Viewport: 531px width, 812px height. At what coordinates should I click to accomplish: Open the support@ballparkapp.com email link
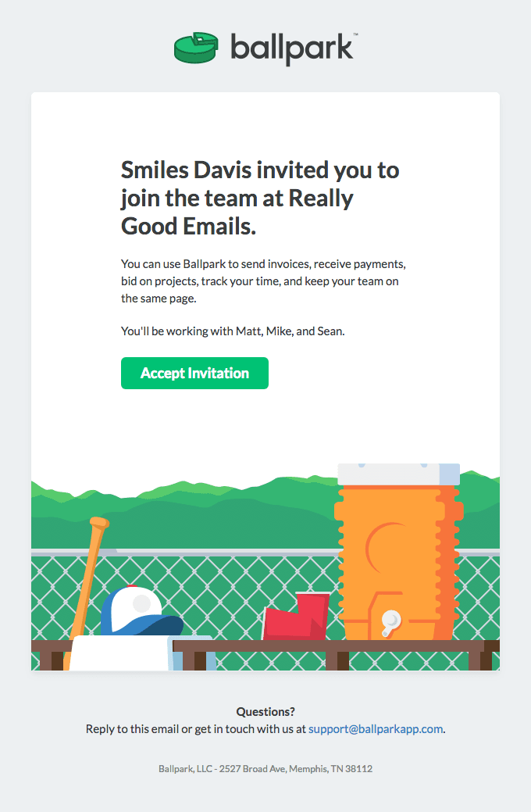pyautogui.click(x=376, y=728)
